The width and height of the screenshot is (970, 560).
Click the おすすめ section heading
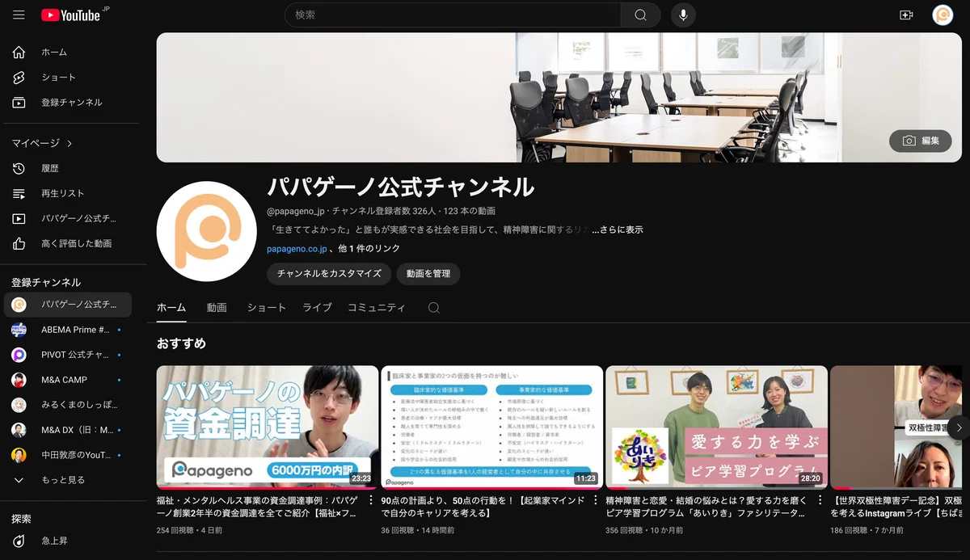[181, 343]
